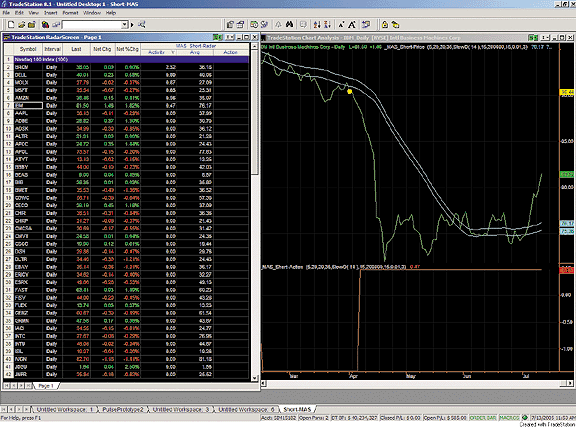Click the grayed note toolbar icon
The image size is (576, 427).
click(x=303, y=25)
